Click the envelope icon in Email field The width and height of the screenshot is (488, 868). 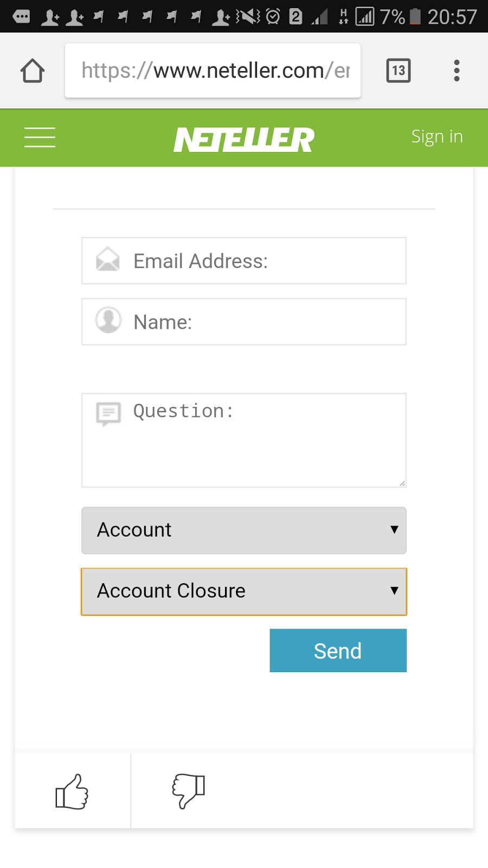(108, 259)
